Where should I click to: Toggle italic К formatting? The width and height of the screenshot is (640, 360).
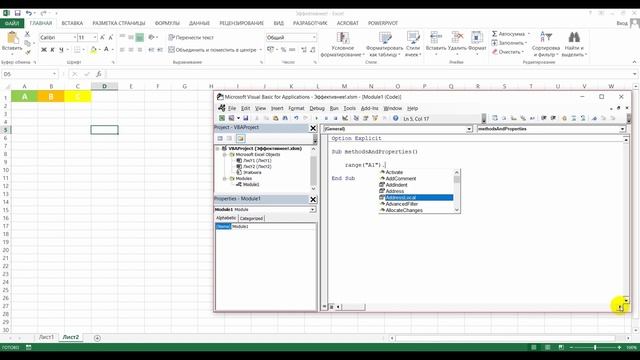(x=53, y=50)
